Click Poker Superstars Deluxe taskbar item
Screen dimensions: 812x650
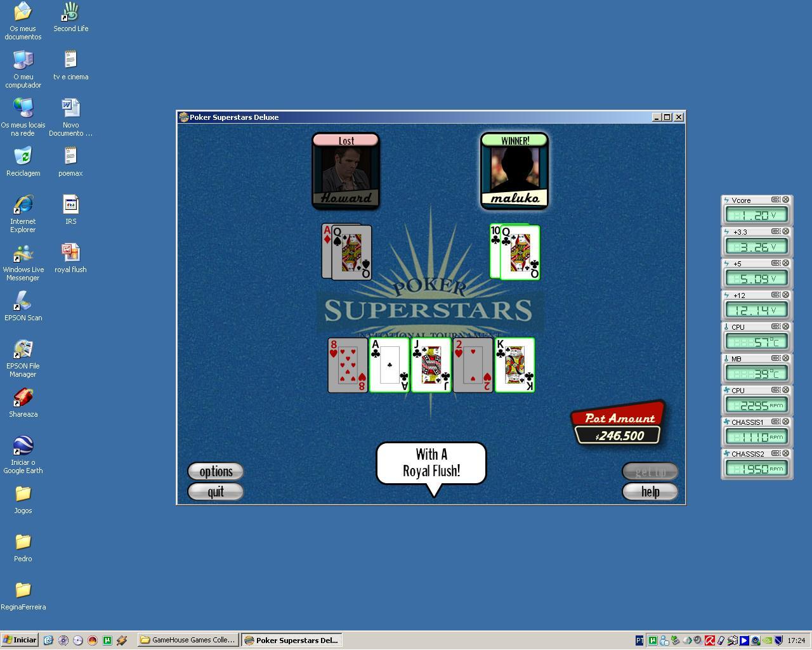click(x=292, y=640)
